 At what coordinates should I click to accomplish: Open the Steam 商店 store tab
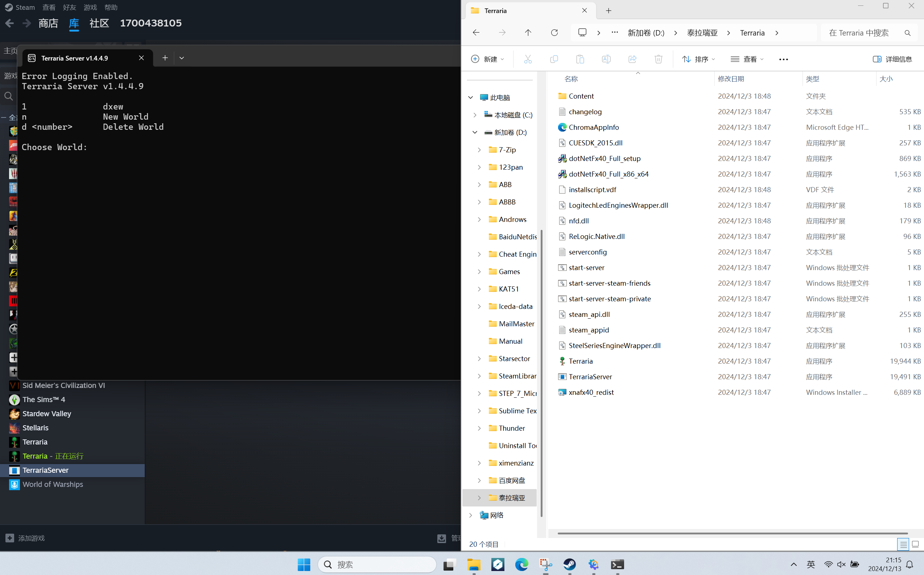pyautogui.click(x=48, y=23)
